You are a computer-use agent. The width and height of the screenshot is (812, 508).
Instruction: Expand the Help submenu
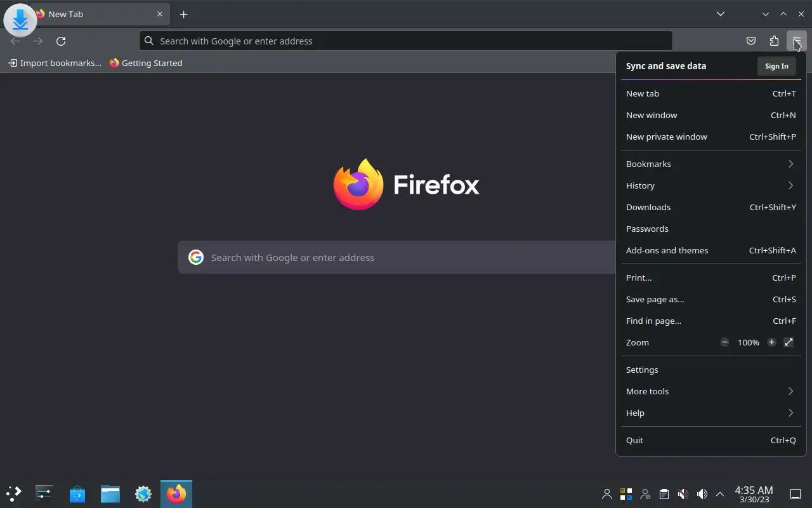point(710,413)
